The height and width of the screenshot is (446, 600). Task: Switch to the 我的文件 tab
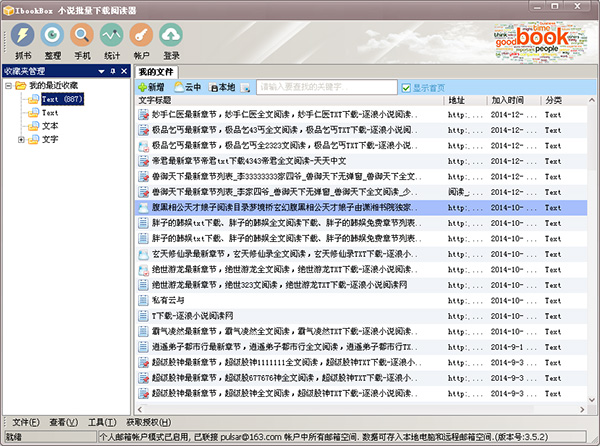pos(156,72)
